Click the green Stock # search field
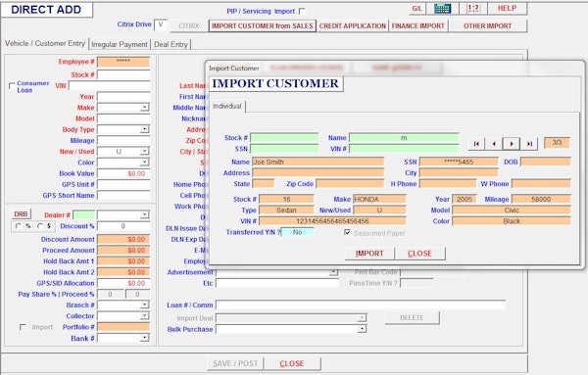Screen dimensions: 588x375 [284, 138]
